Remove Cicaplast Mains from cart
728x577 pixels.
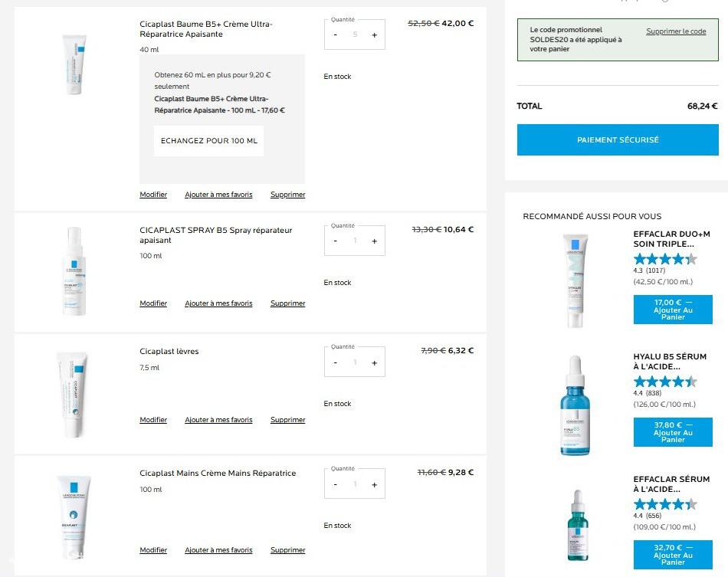click(287, 550)
